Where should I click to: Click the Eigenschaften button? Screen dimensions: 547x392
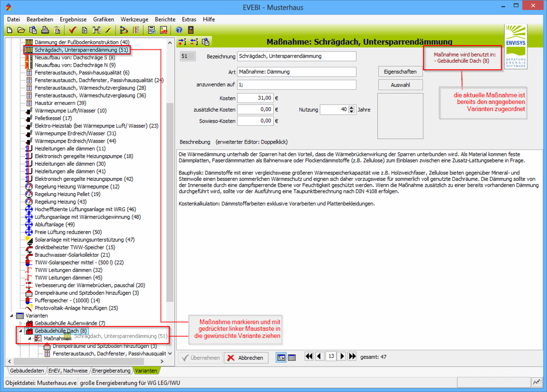[400, 72]
